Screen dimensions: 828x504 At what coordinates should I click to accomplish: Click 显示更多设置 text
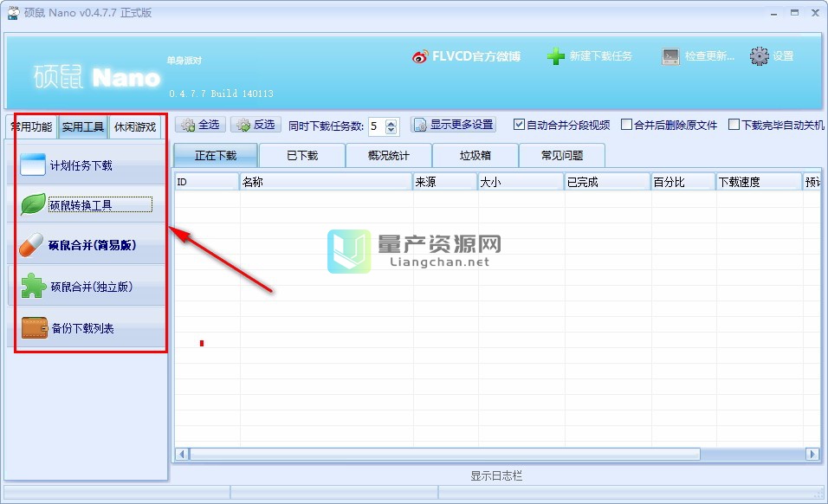pyautogui.click(x=462, y=125)
